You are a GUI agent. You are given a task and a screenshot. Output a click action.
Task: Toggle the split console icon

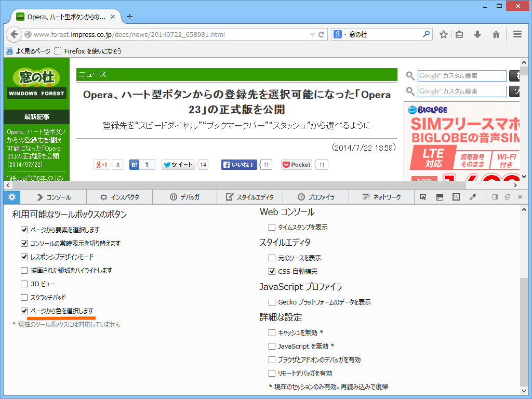(440, 197)
